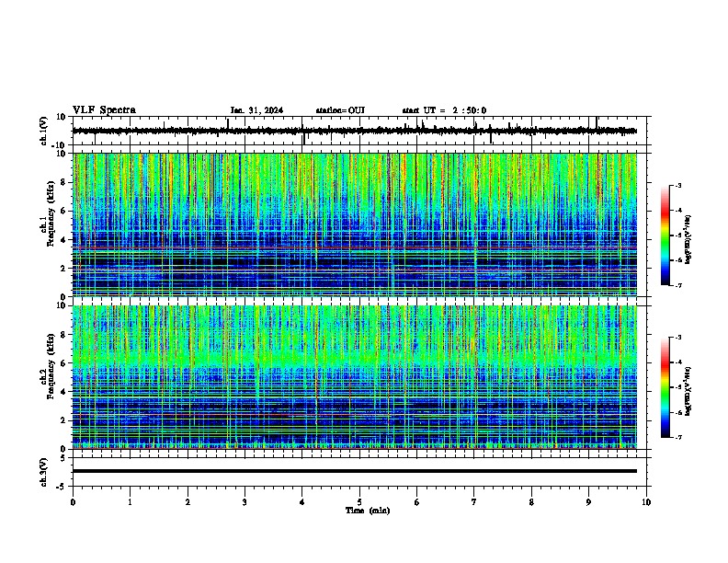728x563 pixels.
Task: Click the flat ch.3 voltage trace line
Action: click(x=355, y=471)
